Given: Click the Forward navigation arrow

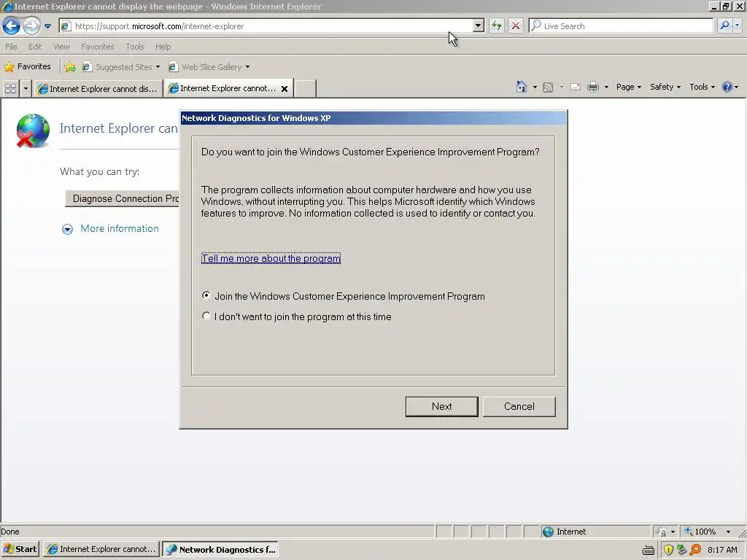Looking at the screenshot, I should [31, 26].
